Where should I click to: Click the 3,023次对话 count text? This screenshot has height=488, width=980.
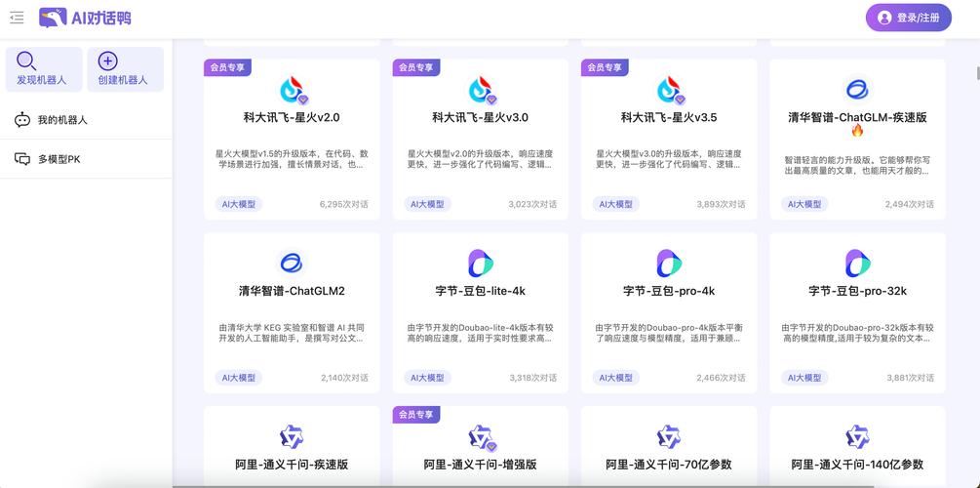tap(532, 204)
